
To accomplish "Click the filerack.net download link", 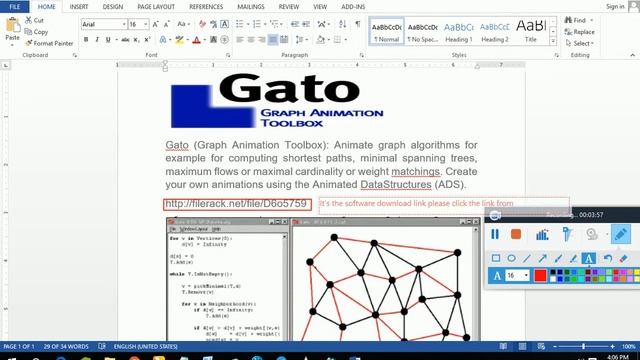I will (x=236, y=204).
